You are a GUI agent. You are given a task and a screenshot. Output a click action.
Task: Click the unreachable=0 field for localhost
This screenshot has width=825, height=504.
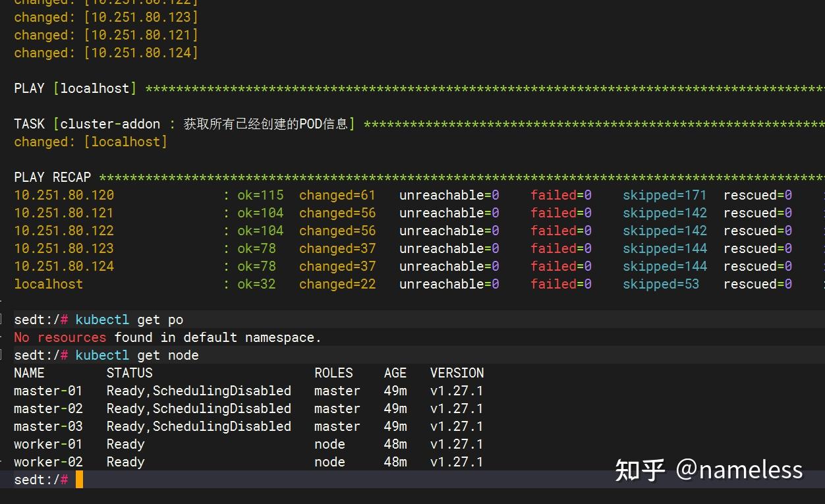[449, 284]
